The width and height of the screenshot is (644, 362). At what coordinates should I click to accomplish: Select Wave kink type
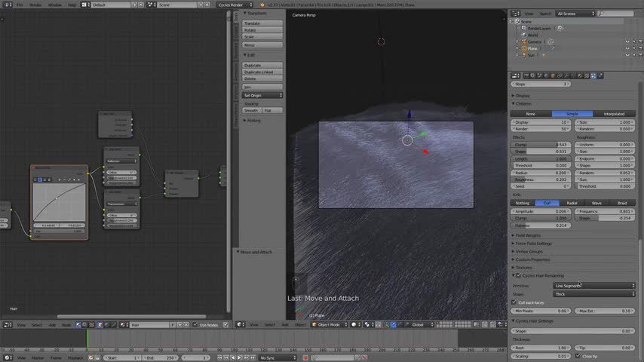(596, 203)
